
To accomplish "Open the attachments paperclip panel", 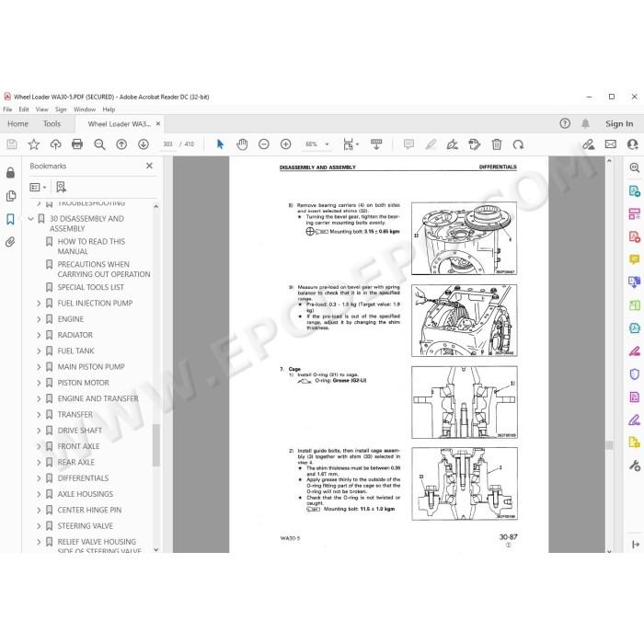I will [x=11, y=242].
